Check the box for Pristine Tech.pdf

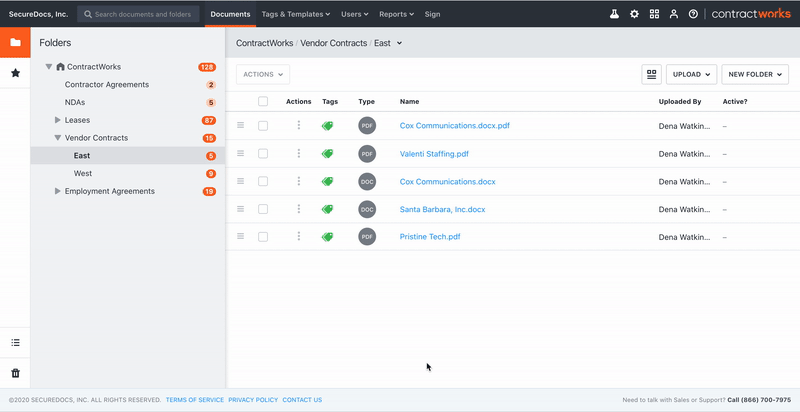point(263,237)
